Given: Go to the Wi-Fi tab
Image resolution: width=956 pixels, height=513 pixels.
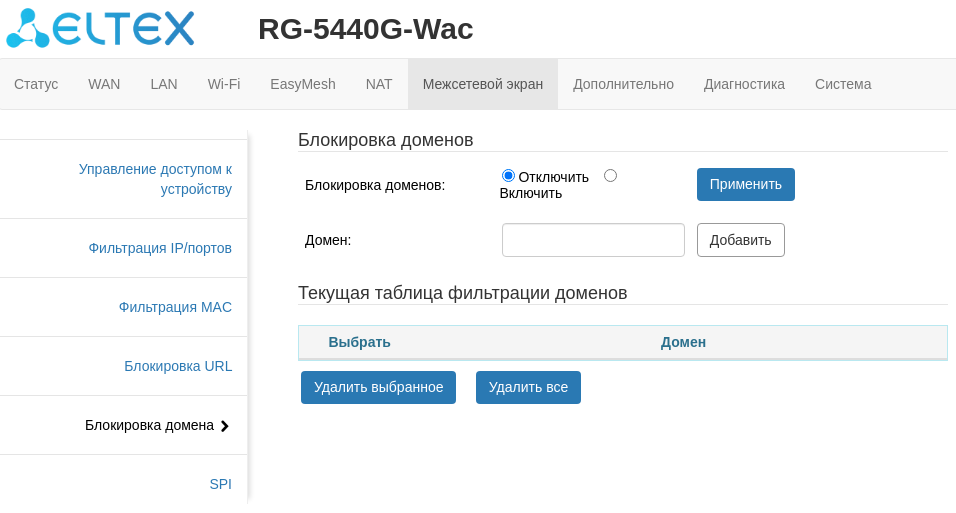Looking at the screenshot, I should (224, 84).
